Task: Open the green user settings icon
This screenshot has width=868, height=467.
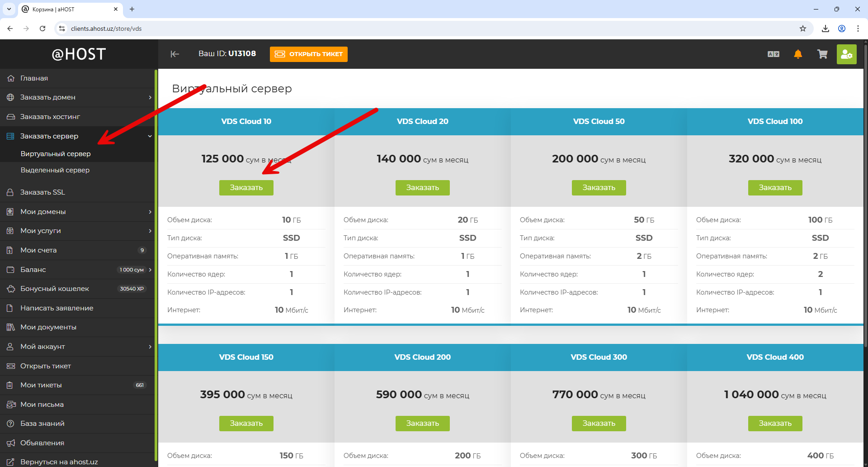Action: tap(847, 54)
